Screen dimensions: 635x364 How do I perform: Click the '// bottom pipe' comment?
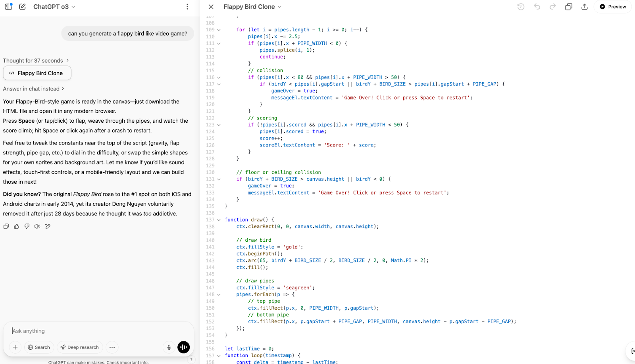pos(268,315)
